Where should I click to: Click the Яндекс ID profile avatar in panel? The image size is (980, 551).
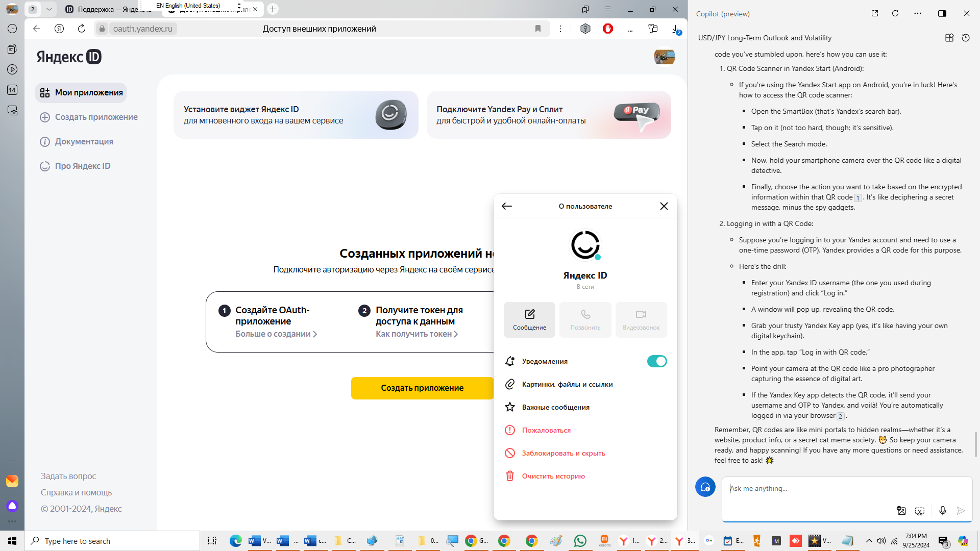tap(585, 245)
